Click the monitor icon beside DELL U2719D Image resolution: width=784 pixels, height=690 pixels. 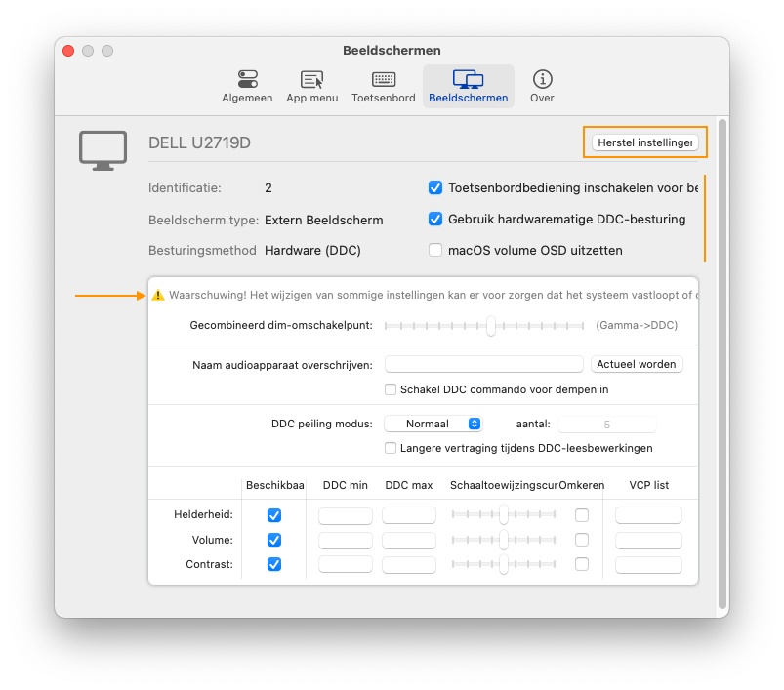click(x=103, y=148)
